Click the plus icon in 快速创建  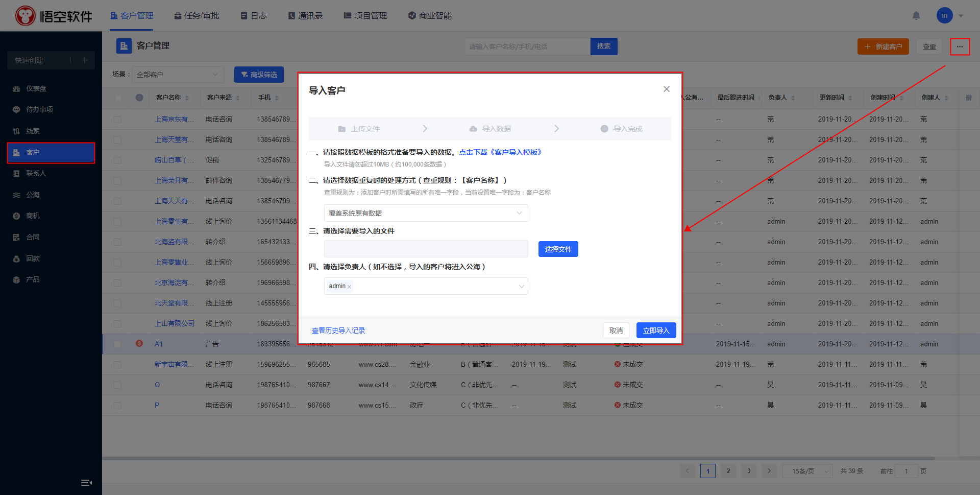tap(85, 60)
